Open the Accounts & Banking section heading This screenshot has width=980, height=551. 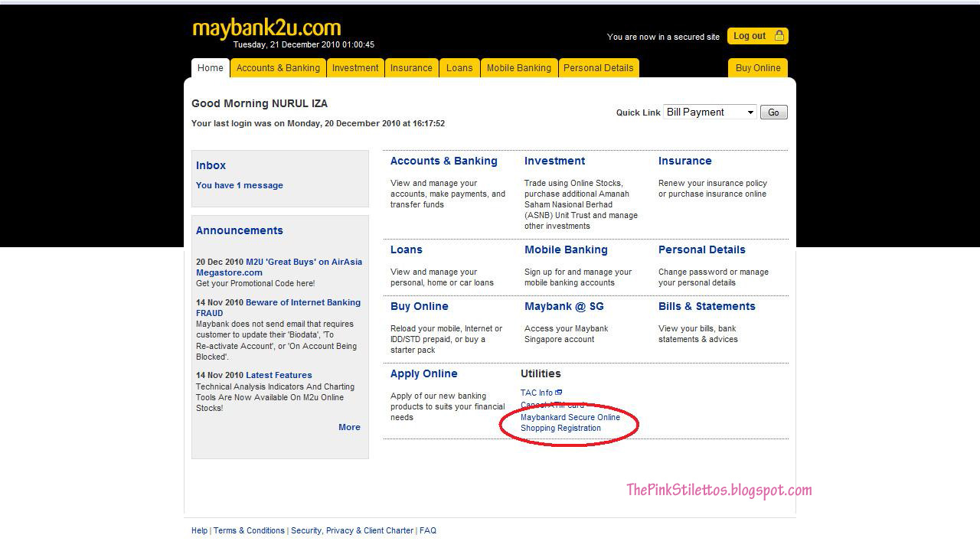[444, 161]
